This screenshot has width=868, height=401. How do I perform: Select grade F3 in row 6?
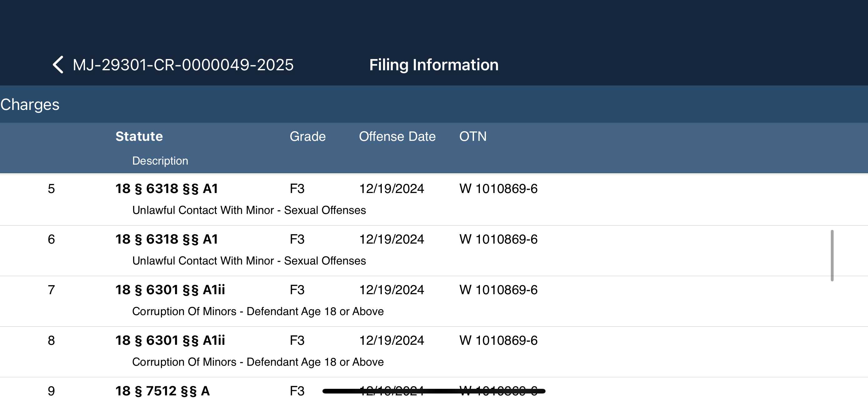tap(297, 240)
